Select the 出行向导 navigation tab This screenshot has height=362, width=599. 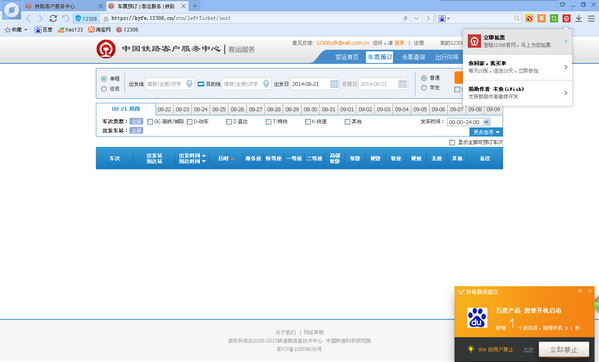pos(447,57)
